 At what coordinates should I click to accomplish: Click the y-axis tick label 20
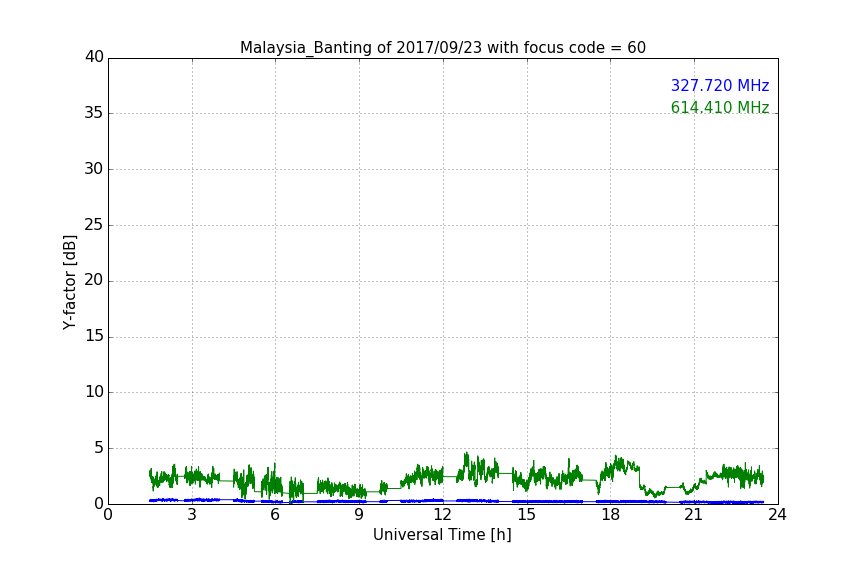(94, 280)
